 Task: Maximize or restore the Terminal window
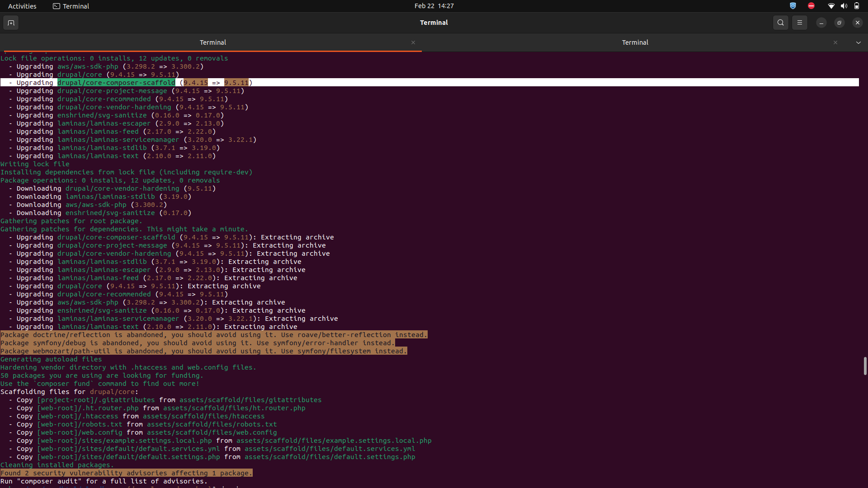pyautogui.click(x=839, y=23)
